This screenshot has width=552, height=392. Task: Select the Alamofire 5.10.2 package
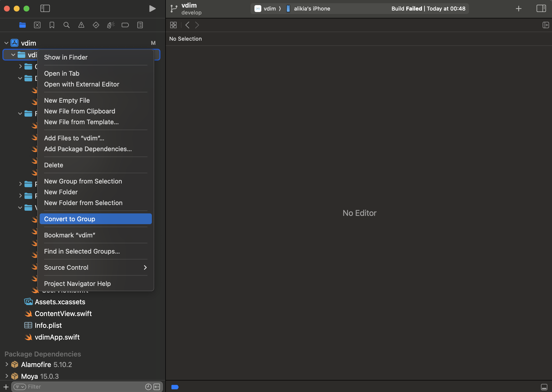point(47,365)
